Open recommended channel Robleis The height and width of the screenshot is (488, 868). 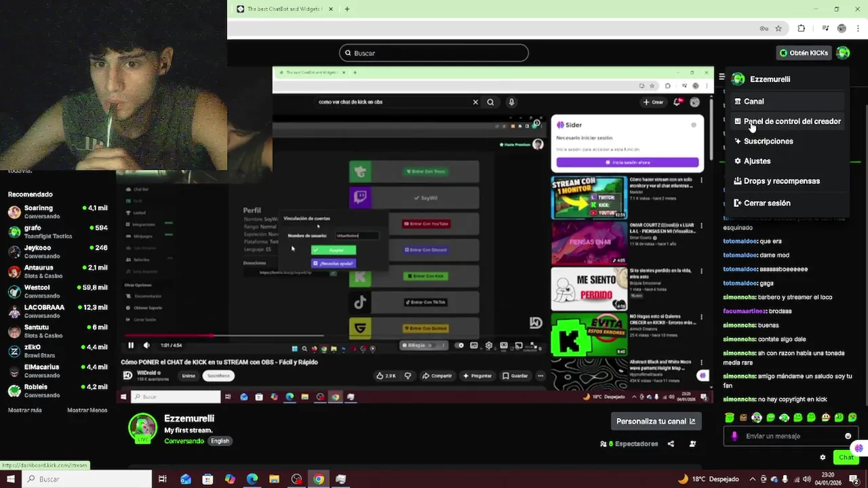click(x=58, y=390)
